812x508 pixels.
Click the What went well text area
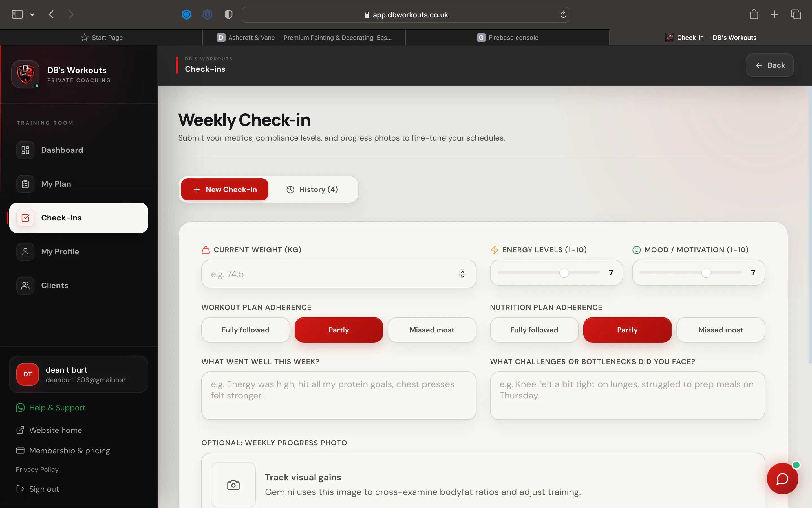coord(339,395)
